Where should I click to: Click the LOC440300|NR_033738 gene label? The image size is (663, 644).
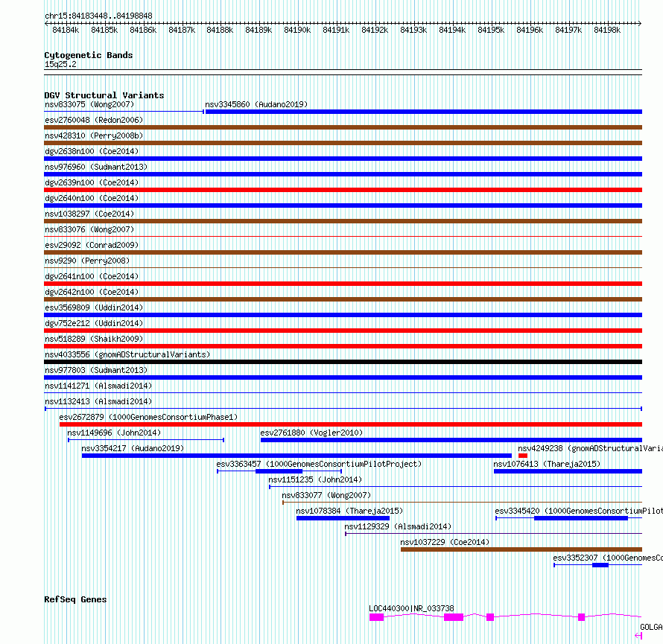point(411,608)
